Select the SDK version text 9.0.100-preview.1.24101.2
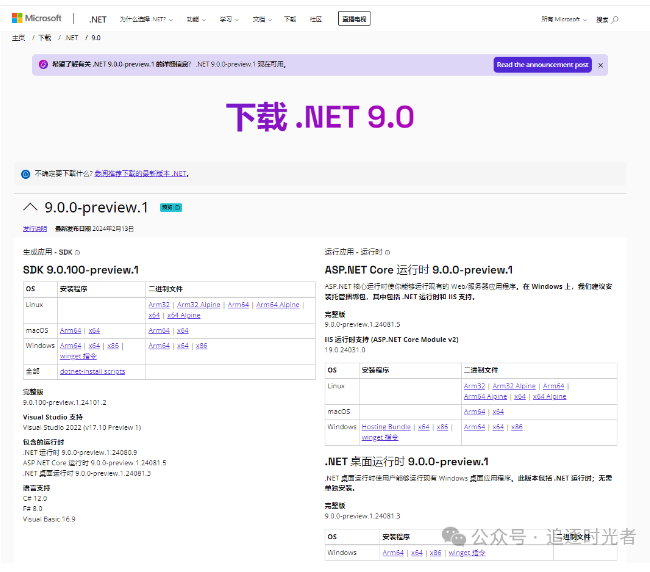This screenshot has height=572, width=650. [x=65, y=403]
